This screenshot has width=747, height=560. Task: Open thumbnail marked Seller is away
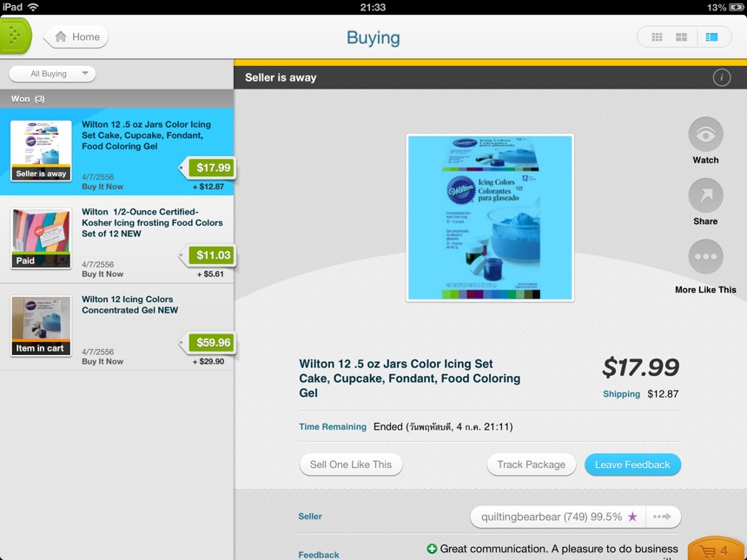click(x=41, y=151)
